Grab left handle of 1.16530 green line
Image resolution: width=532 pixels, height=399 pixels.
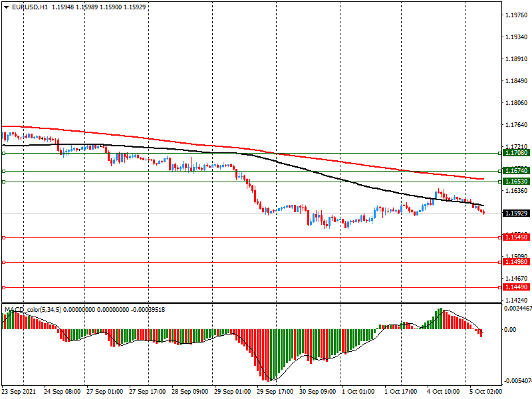click(4, 182)
